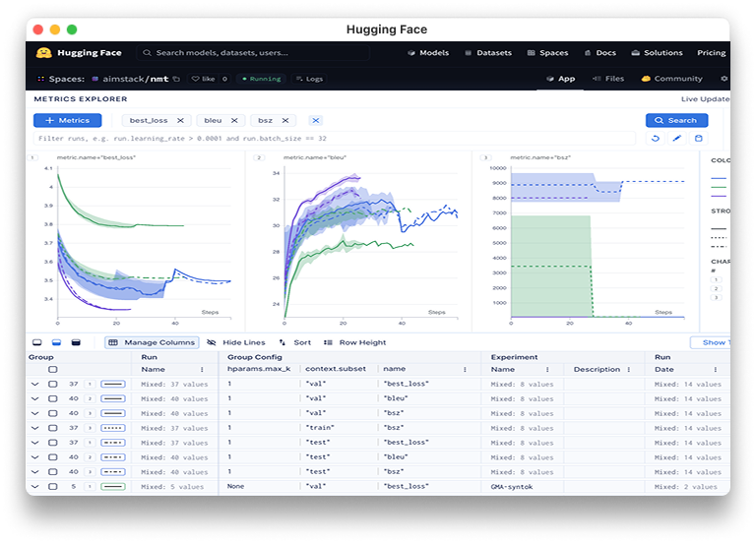
Task: Click the Hide Lines eye icon
Action: tap(212, 342)
